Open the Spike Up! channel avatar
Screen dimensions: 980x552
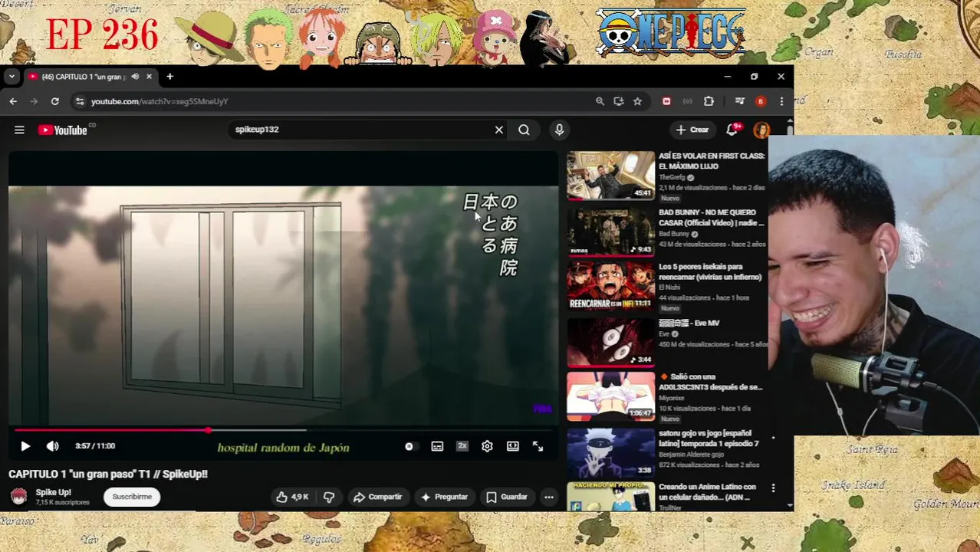click(x=19, y=497)
